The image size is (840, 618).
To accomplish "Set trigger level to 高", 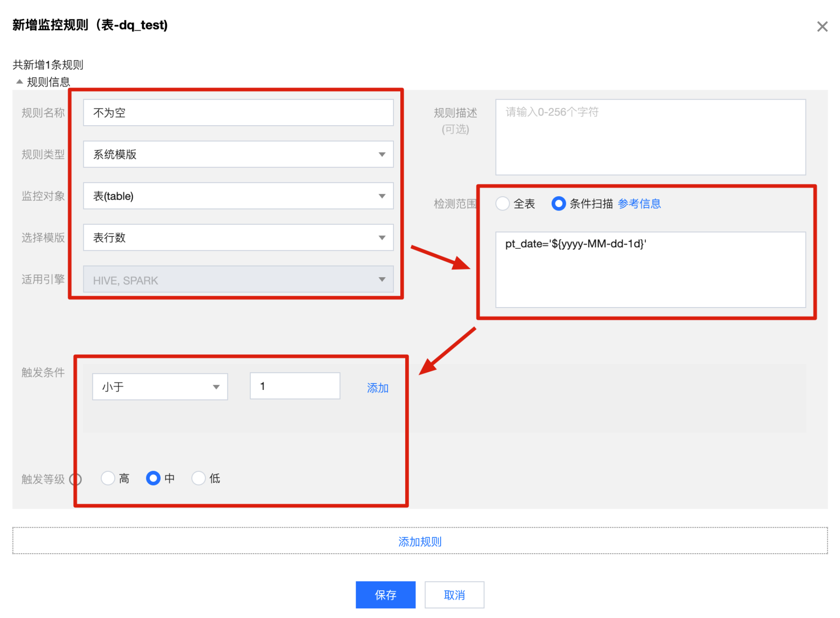I will 108,478.
